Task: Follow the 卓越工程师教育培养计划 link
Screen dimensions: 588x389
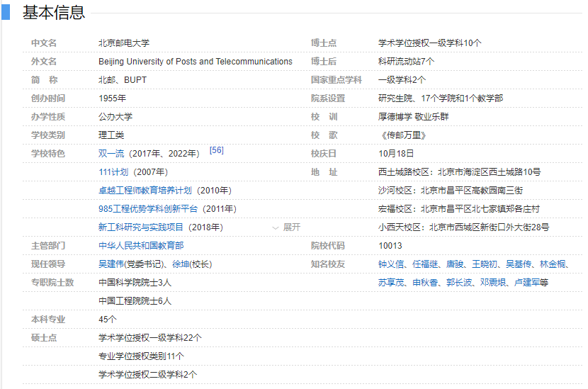Action: [x=145, y=191]
